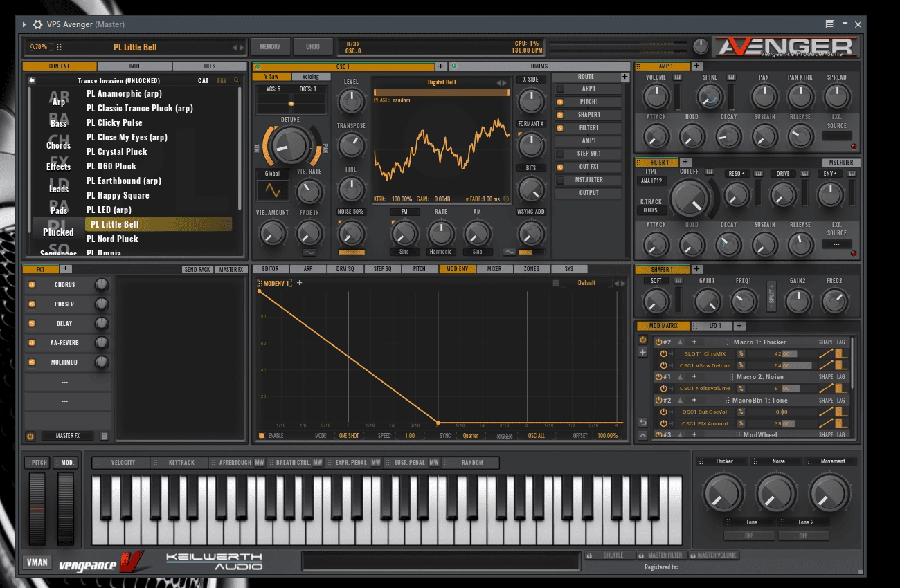Select the PL Crystal Pluck preset
The image size is (900, 588).
coord(117,151)
